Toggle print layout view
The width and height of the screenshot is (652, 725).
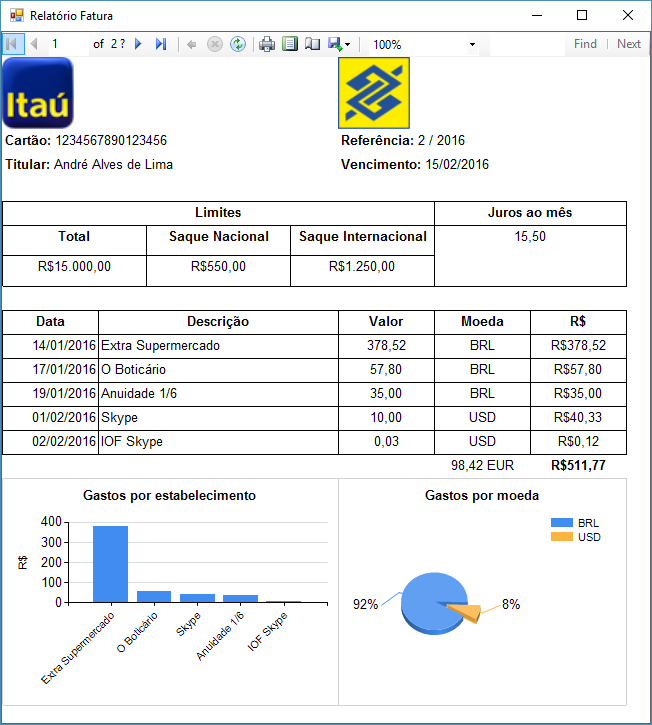pyautogui.click(x=290, y=44)
